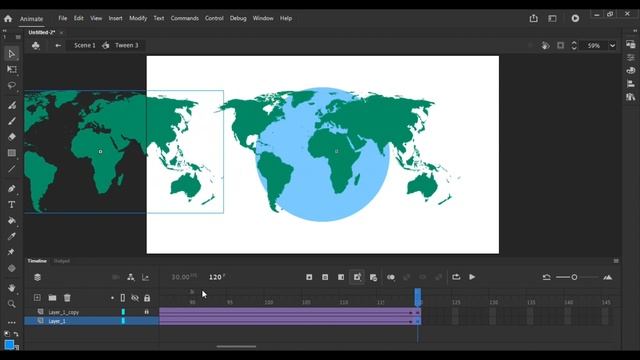Click the blue fill color swatch
Screen dimensions: 640x360
(x=9, y=344)
